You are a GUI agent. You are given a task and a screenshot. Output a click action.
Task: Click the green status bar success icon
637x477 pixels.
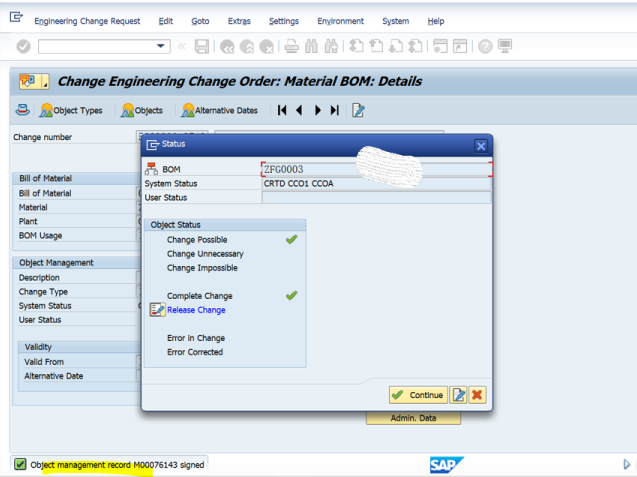[x=20, y=464]
